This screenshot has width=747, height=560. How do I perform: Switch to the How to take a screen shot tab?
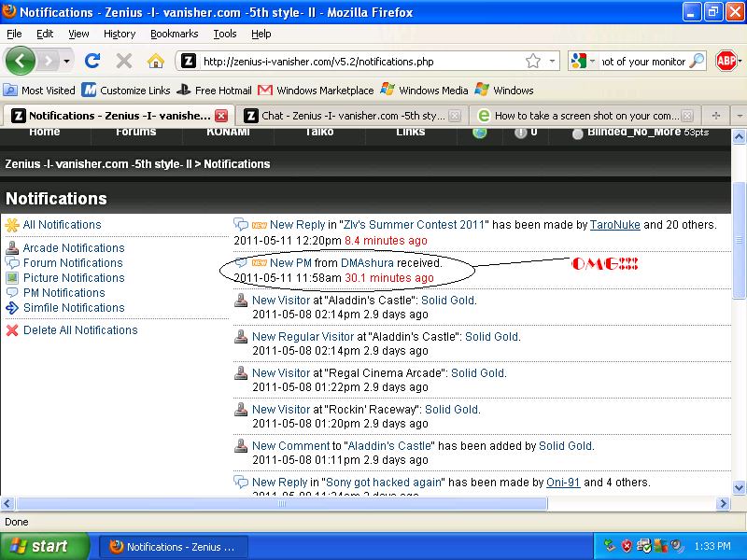(x=585, y=116)
